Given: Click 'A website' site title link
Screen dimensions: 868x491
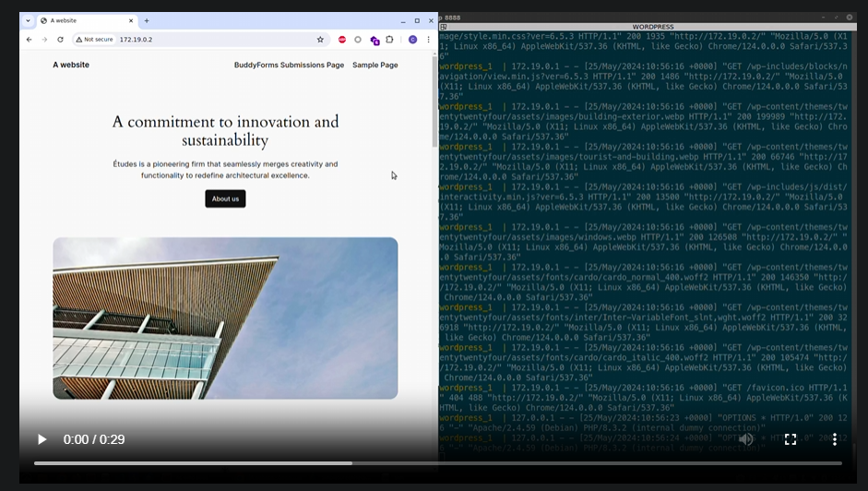Looking at the screenshot, I should (71, 66).
